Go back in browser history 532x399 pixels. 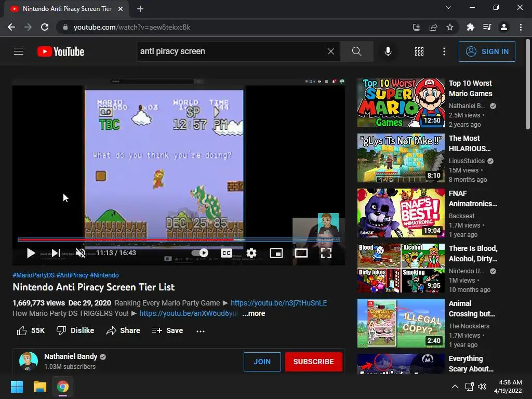click(11, 27)
